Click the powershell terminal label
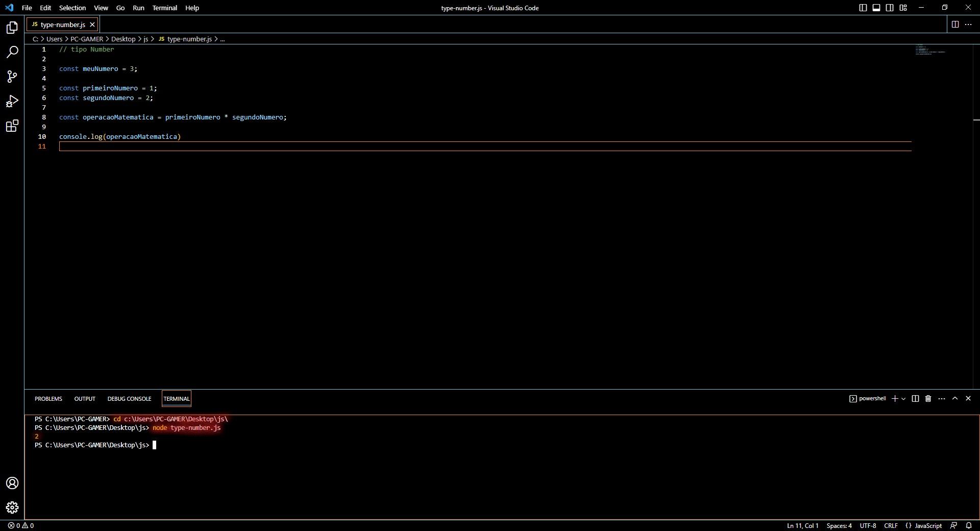 click(x=868, y=399)
